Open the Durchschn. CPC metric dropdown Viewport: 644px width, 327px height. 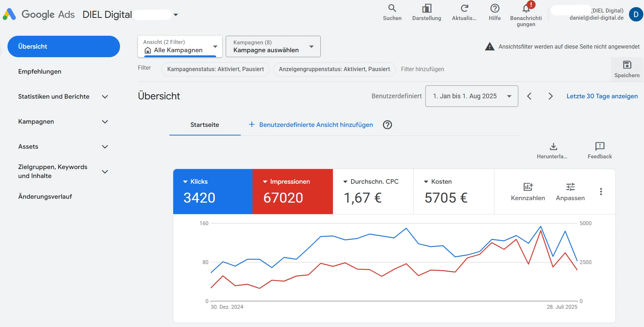pyautogui.click(x=345, y=182)
